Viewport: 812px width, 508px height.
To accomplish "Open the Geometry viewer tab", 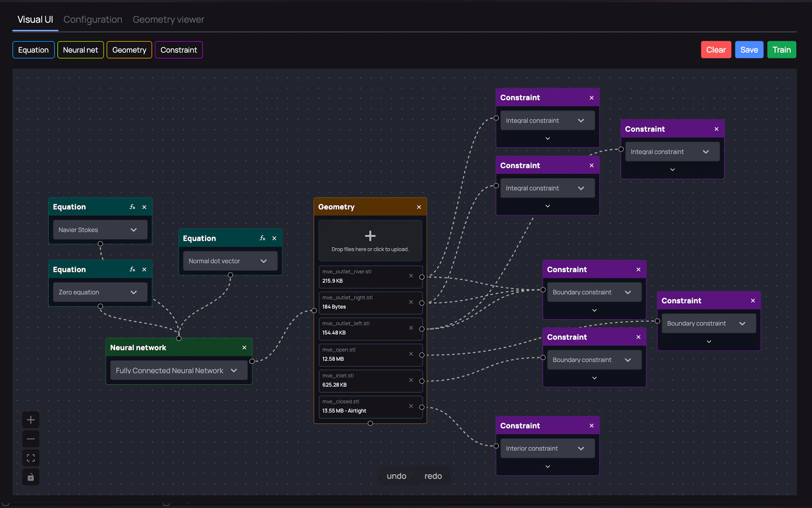I will tap(168, 20).
